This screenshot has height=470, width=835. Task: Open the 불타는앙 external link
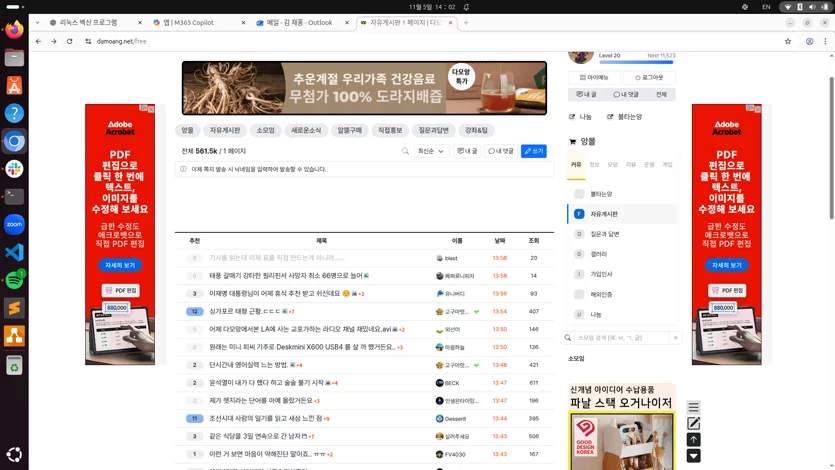point(624,117)
